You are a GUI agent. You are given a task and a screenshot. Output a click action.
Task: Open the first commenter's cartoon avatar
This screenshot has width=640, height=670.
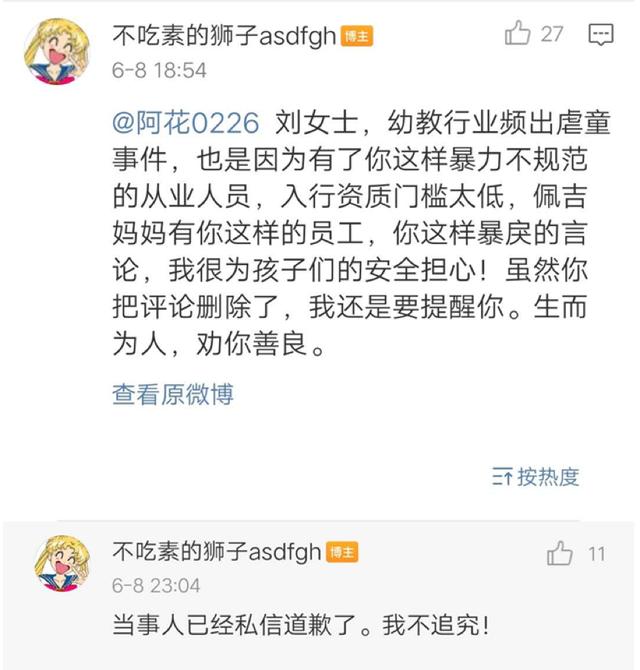[56, 52]
